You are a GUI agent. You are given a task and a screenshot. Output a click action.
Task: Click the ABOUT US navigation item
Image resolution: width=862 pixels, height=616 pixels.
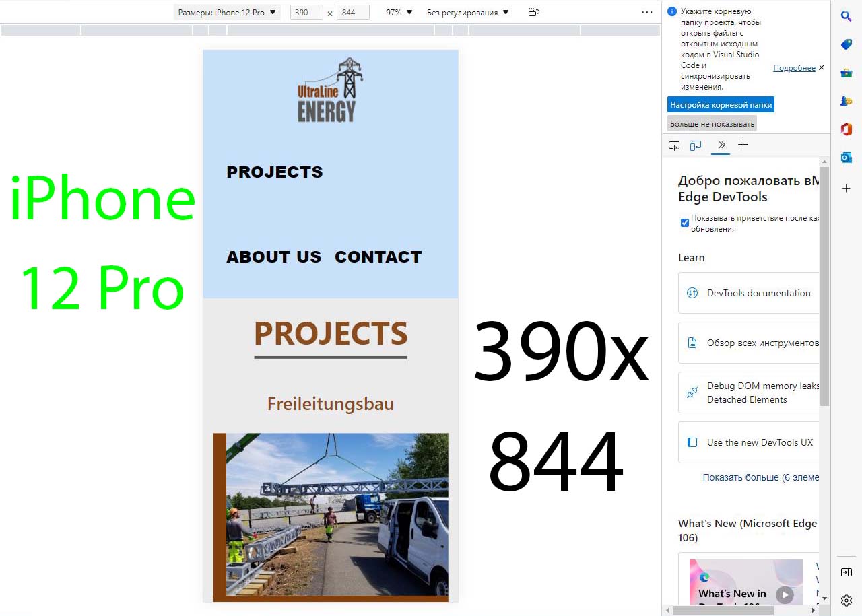[x=273, y=257]
